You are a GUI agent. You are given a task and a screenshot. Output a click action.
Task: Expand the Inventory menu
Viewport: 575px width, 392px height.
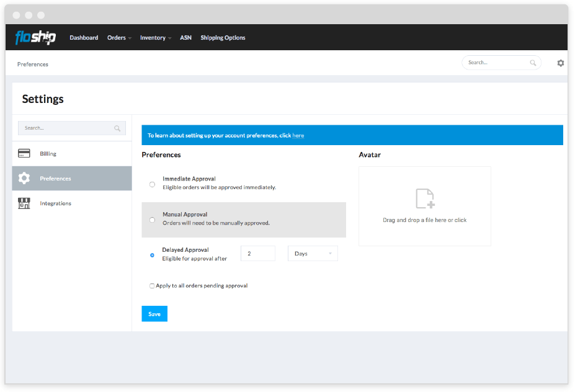point(155,38)
